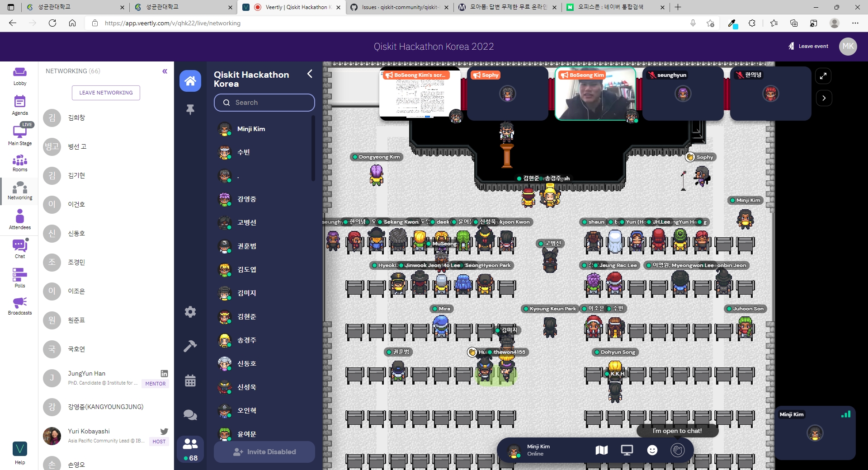Show next video tiles with arrow
This screenshot has height=470, width=868.
point(824,98)
